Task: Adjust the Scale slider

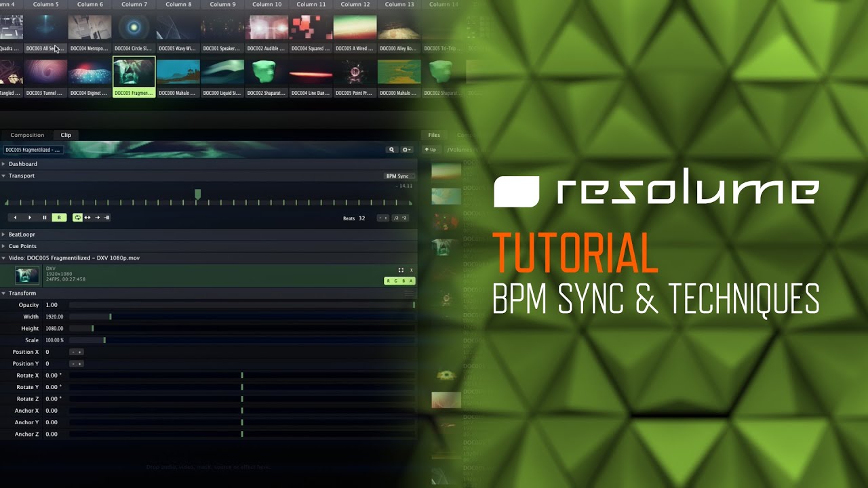Action: point(242,340)
